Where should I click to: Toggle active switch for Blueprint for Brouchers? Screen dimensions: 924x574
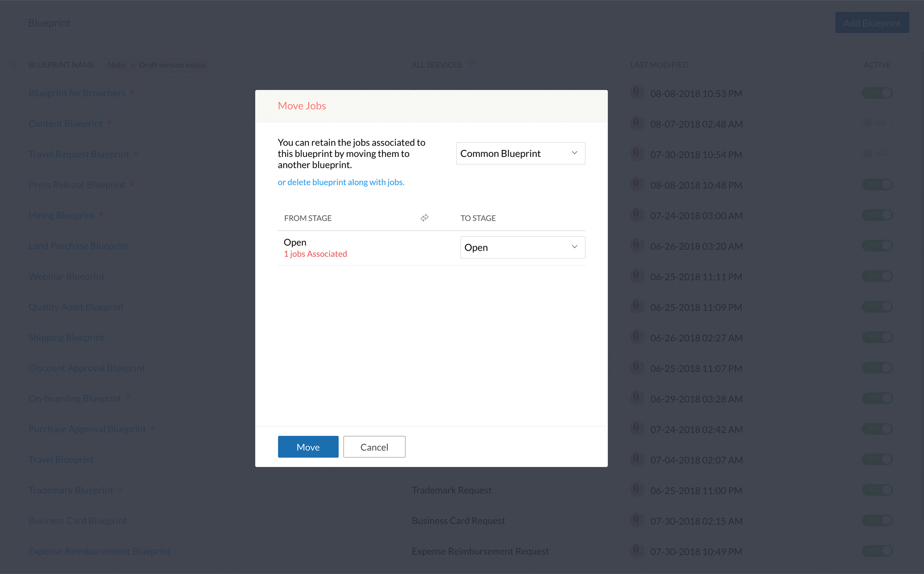point(877,93)
